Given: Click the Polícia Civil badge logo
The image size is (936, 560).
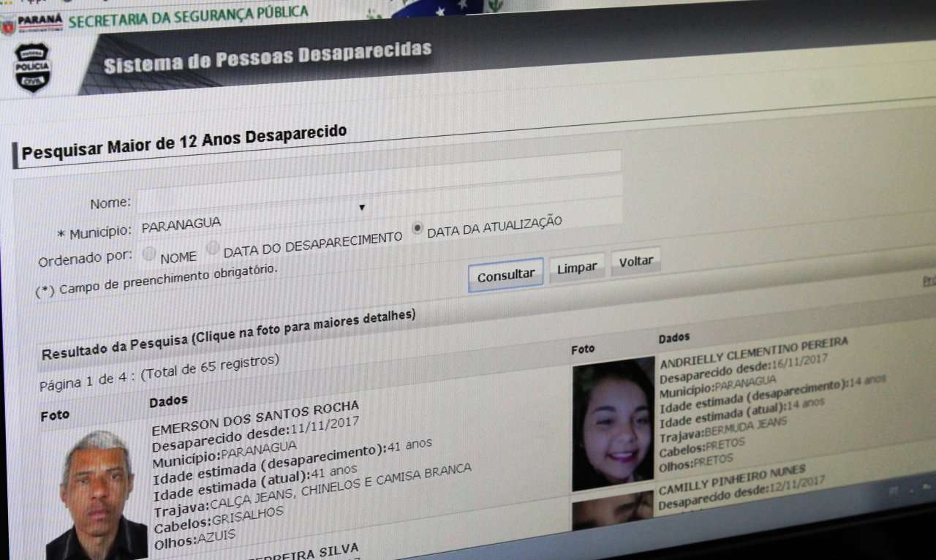Looking at the screenshot, I should (x=31, y=68).
